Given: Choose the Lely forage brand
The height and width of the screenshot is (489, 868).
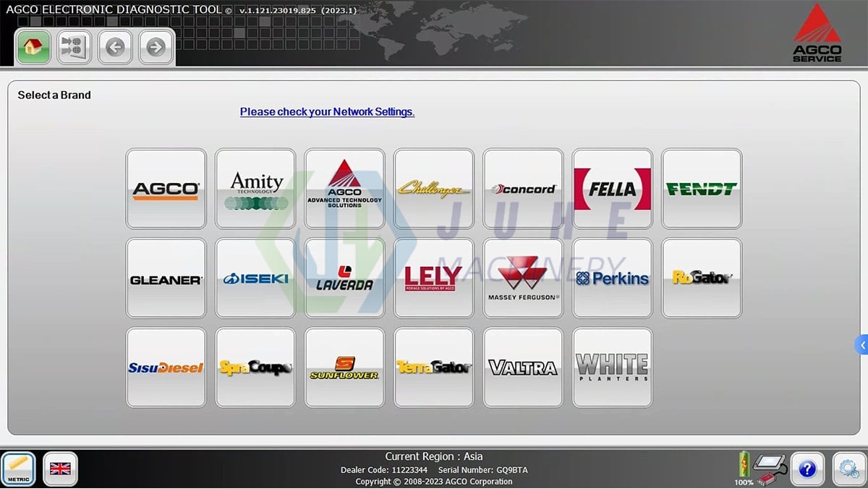Looking at the screenshot, I should click(x=433, y=277).
